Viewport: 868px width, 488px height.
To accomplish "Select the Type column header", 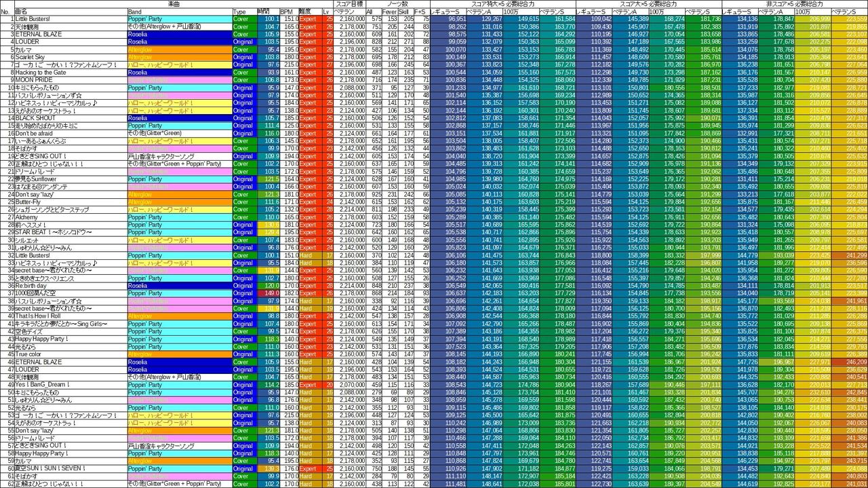I will 244,12.
